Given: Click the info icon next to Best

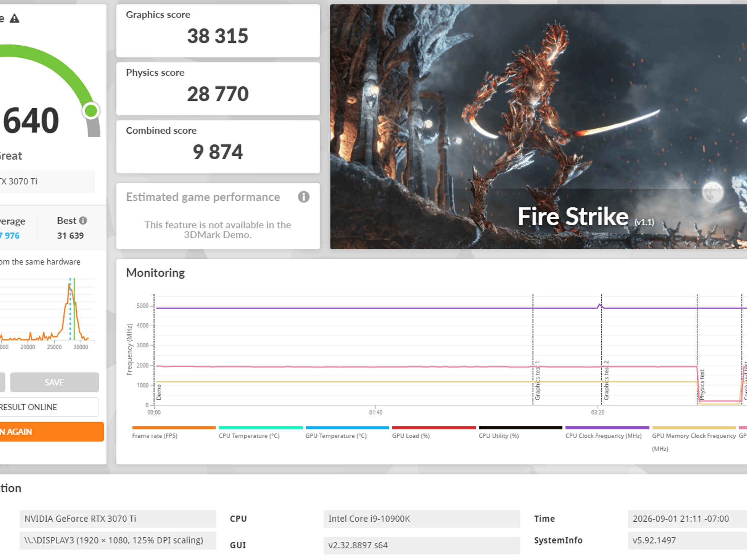Looking at the screenshot, I should [x=83, y=221].
